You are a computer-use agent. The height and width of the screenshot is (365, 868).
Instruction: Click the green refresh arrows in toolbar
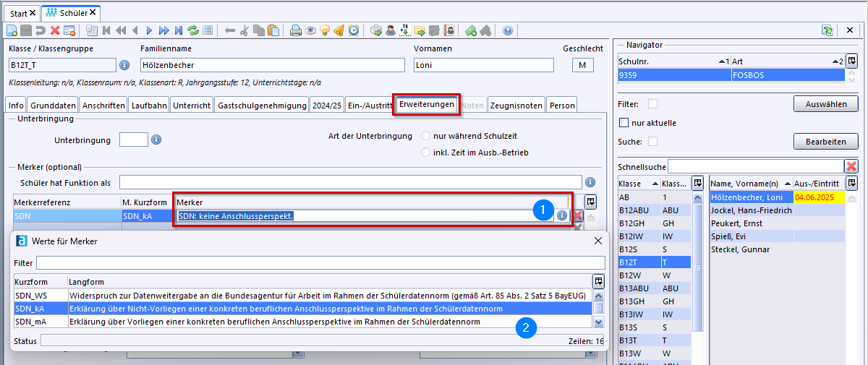coord(192,30)
